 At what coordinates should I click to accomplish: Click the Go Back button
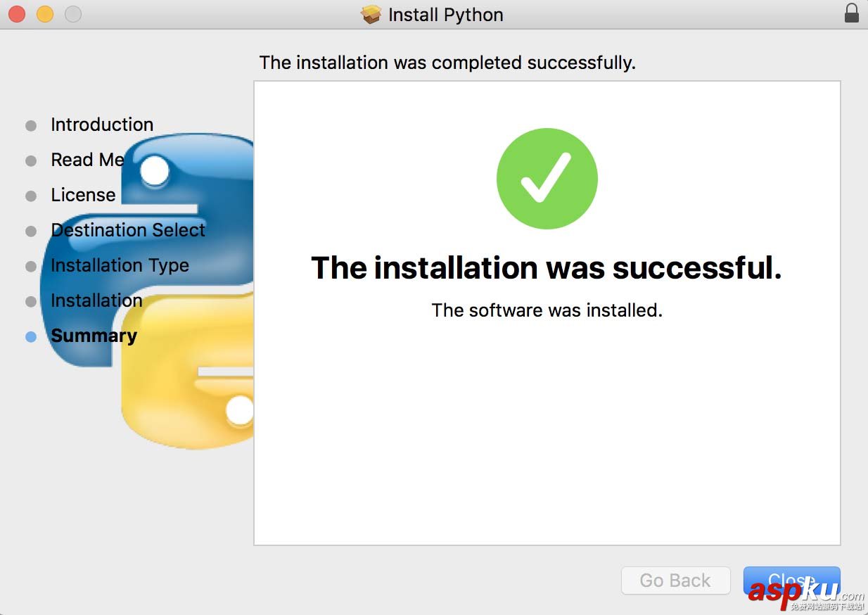pos(675,581)
